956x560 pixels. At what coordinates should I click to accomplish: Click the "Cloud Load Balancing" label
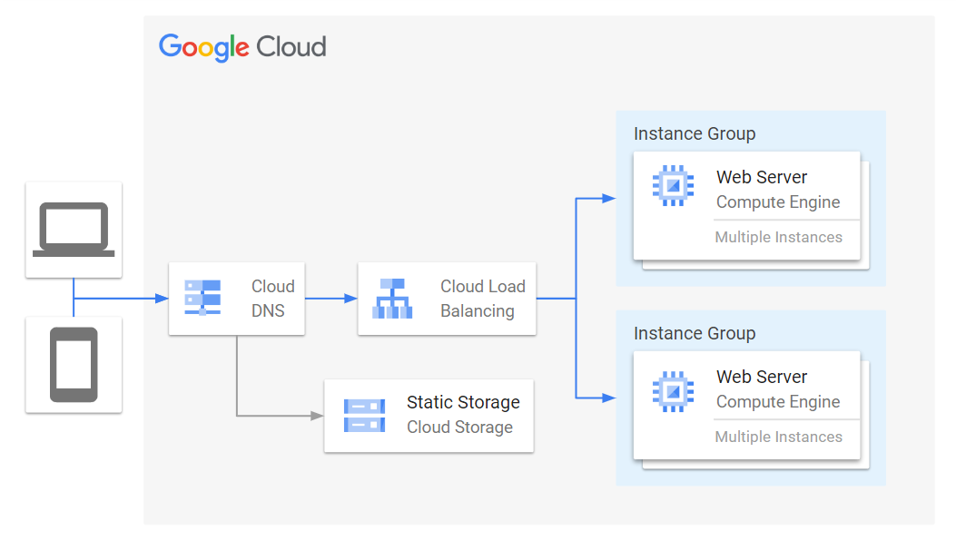(482, 299)
